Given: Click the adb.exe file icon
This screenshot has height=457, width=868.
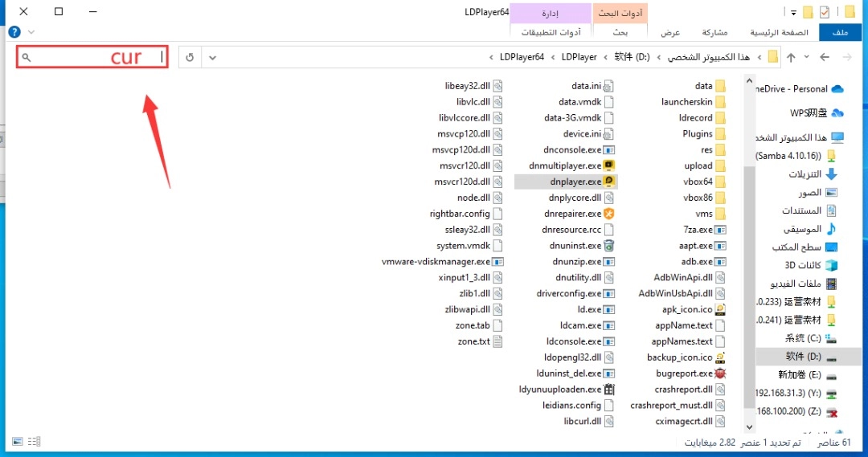Looking at the screenshot, I should [720, 262].
